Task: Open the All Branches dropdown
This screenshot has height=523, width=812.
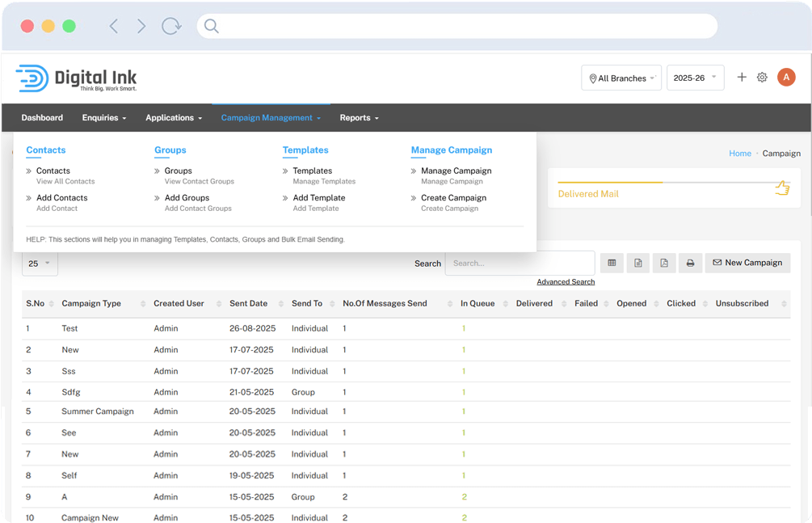Action: pyautogui.click(x=621, y=78)
